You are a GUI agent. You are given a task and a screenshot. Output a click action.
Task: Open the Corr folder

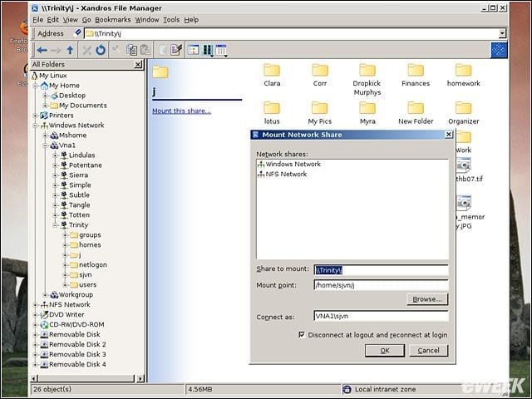tap(320, 75)
